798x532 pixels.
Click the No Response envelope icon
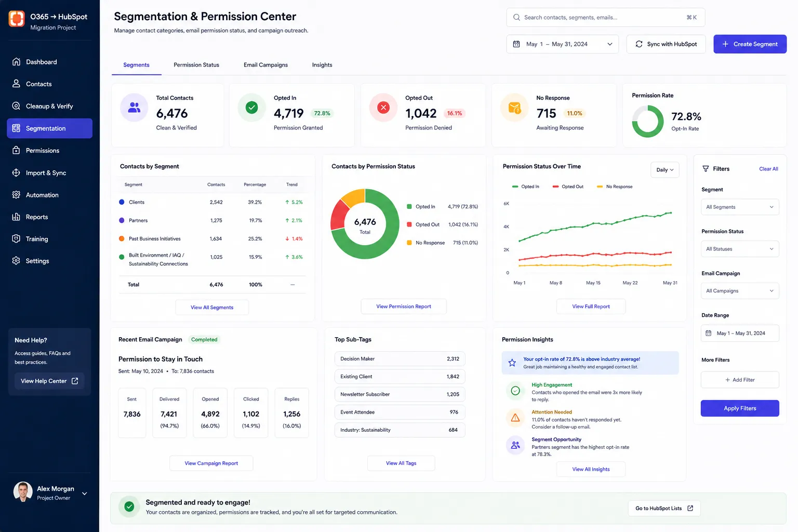coord(514,108)
